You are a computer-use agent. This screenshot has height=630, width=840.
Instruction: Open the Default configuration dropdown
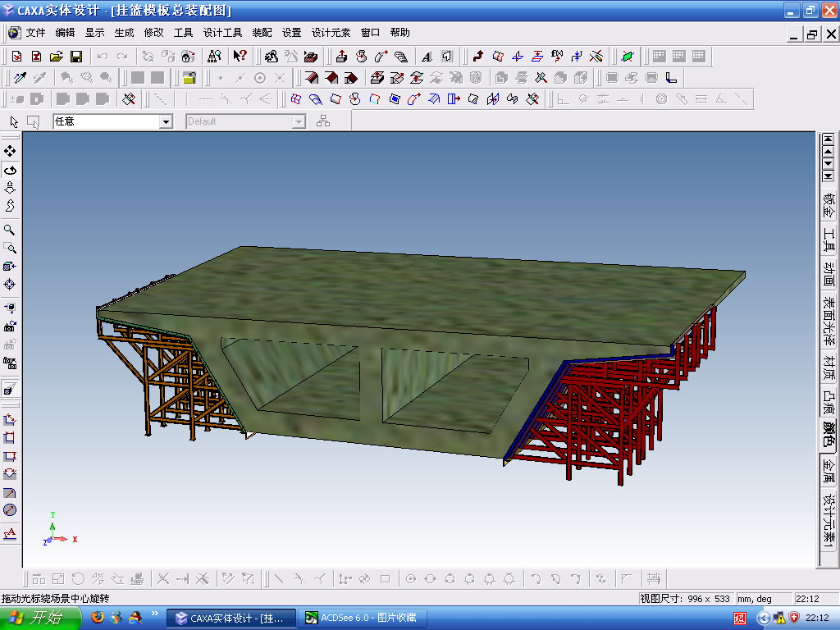point(299,121)
